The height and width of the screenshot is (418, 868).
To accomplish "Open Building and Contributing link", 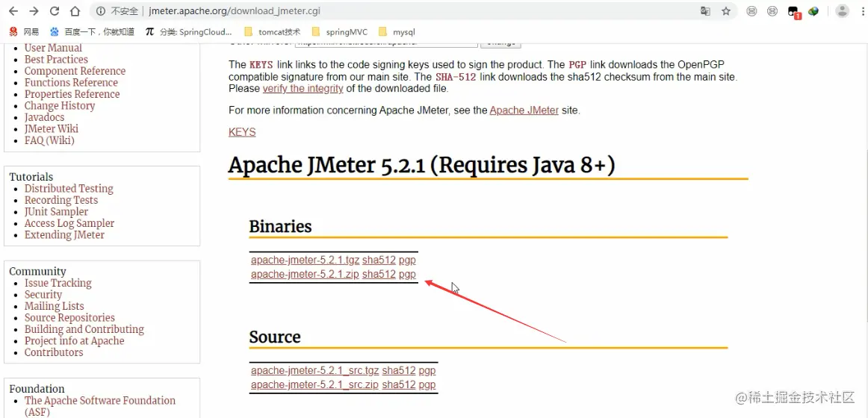I will pos(84,329).
